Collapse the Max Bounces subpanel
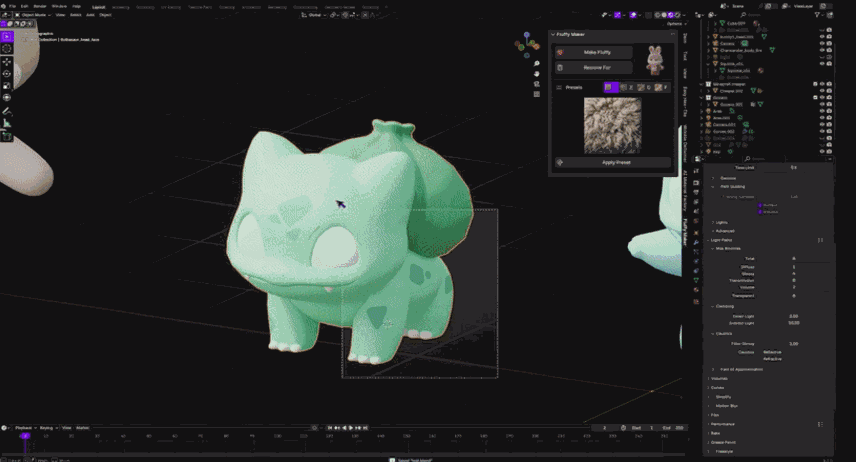The width and height of the screenshot is (860, 462). coord(713,249)
